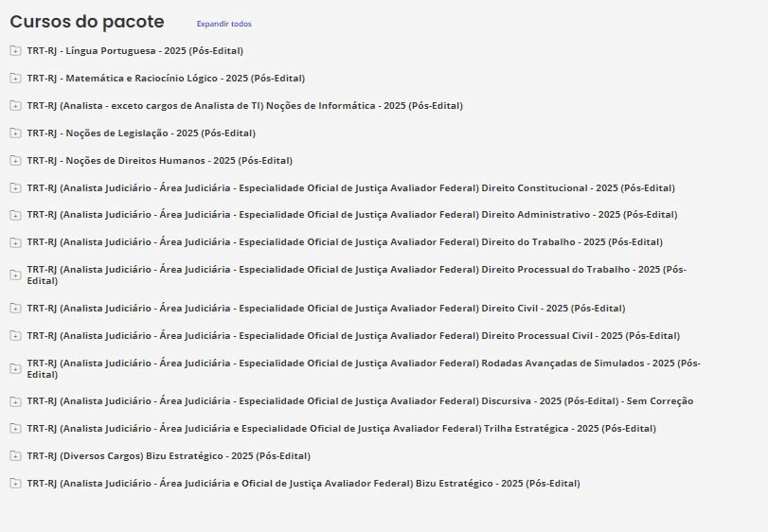
Task: Expand Direito Administrativo with its plus icon
Action: click(x=15, y=215)
